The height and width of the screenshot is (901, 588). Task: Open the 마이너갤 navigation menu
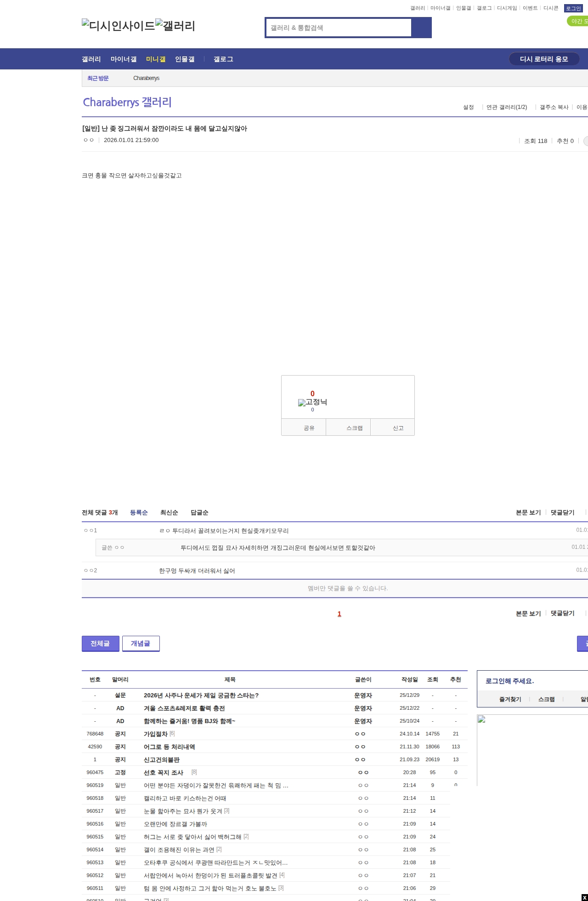point(124,59)
